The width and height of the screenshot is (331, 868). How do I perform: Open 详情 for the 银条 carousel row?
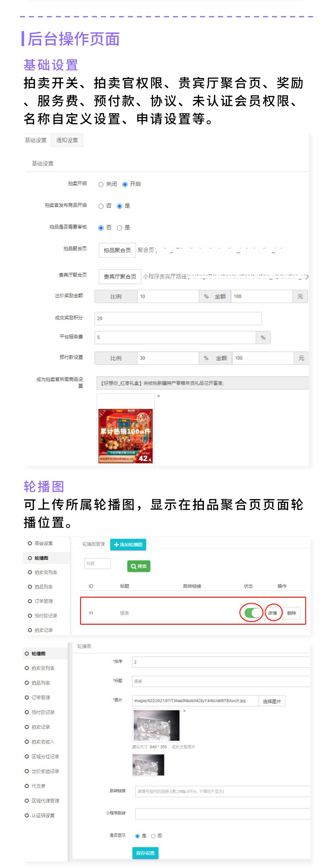(272, 613)
